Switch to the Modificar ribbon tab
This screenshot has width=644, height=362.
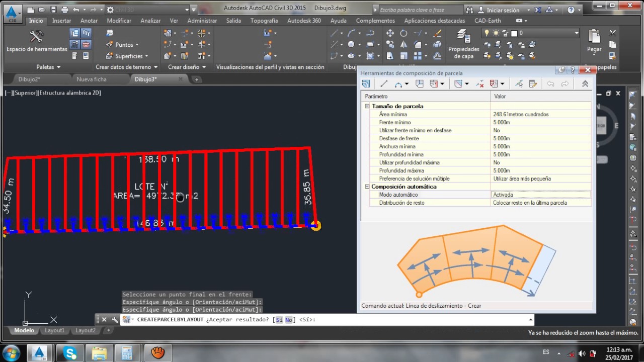[x=119, y=21]
